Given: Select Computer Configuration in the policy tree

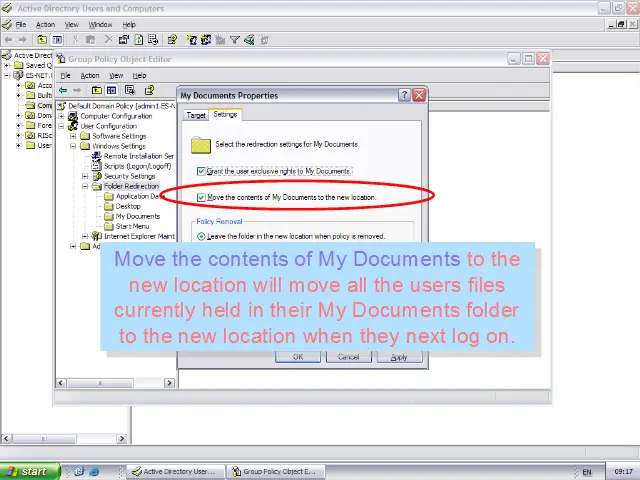Looking at the screenshot, I should click(116, 116).
